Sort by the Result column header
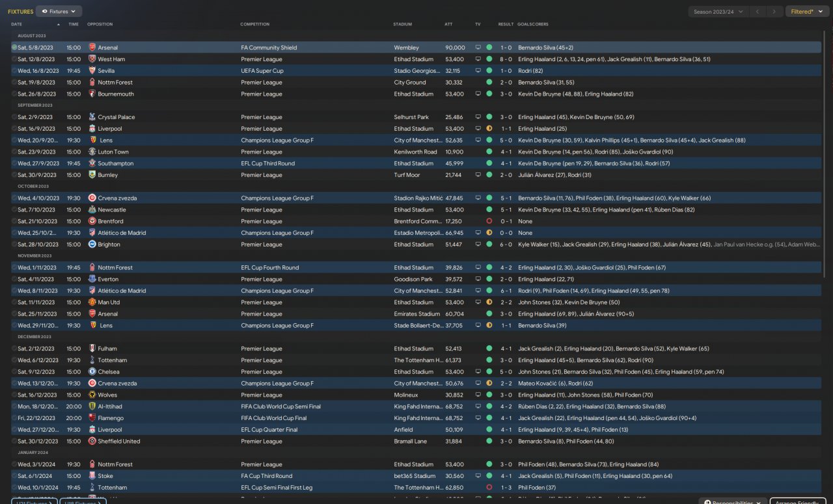The image size is (833, 504). click(506, 24)
